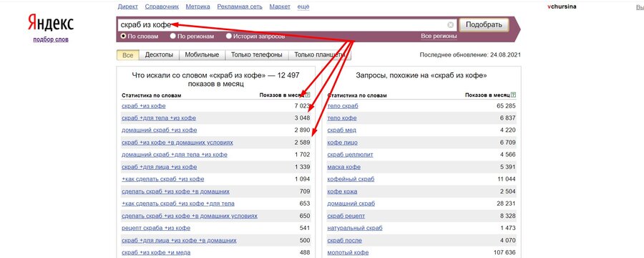644x258 pixels.
Task: Click the 'Подобрать' button
Action: coord(484,24)
